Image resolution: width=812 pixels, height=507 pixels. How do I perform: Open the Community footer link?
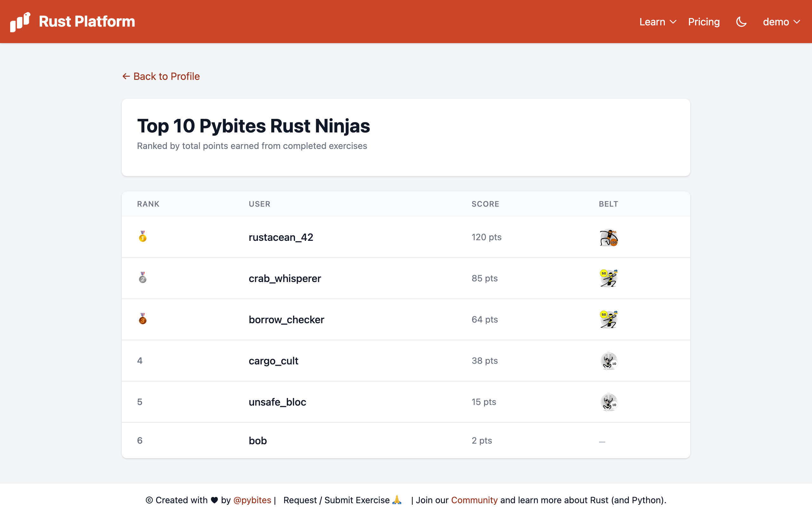point(474,500)
